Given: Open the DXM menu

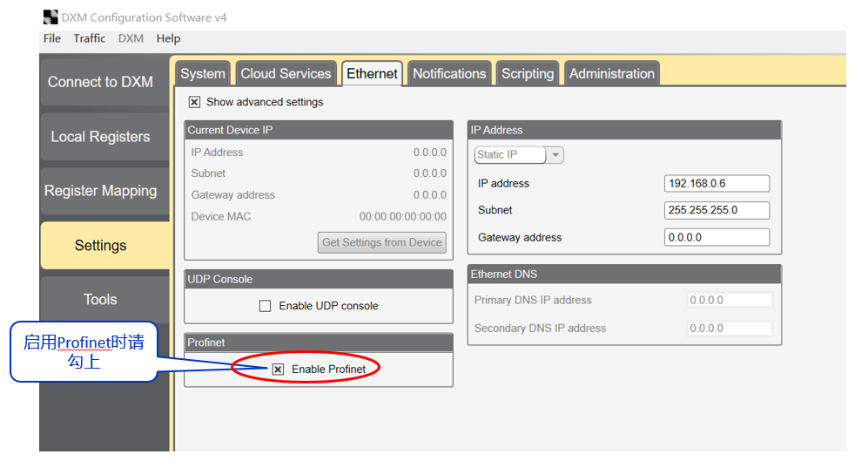Looking at the screenshot, I should click(131, 38).
